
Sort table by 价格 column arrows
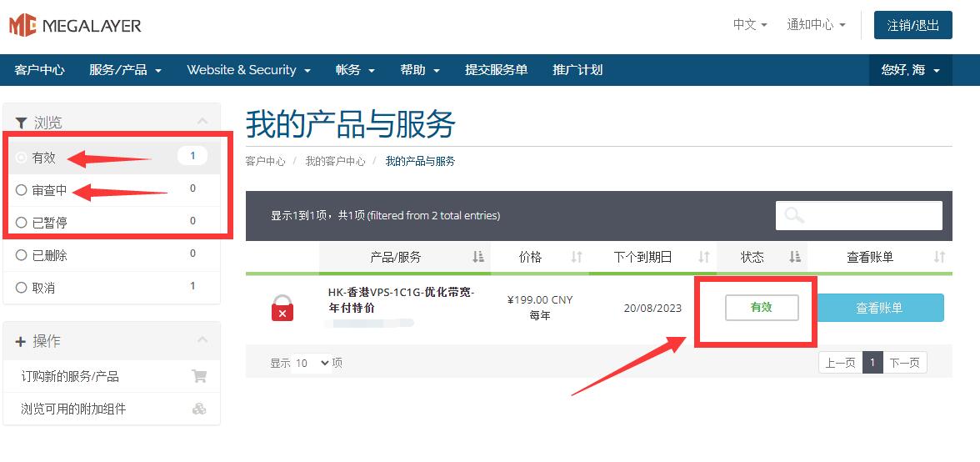577,257
